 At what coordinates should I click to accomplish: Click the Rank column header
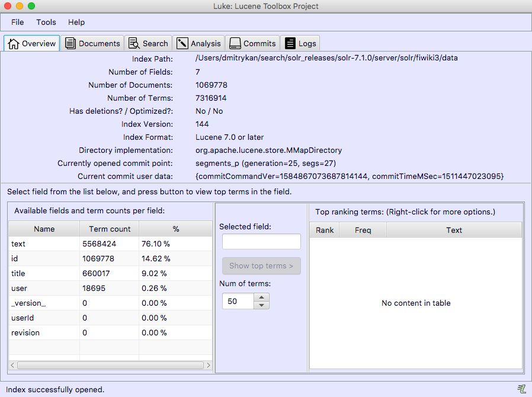coord(325,230)
